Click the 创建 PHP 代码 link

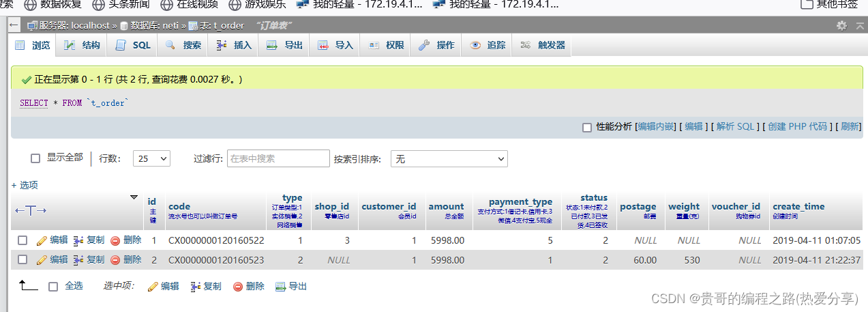coord(797,127)
